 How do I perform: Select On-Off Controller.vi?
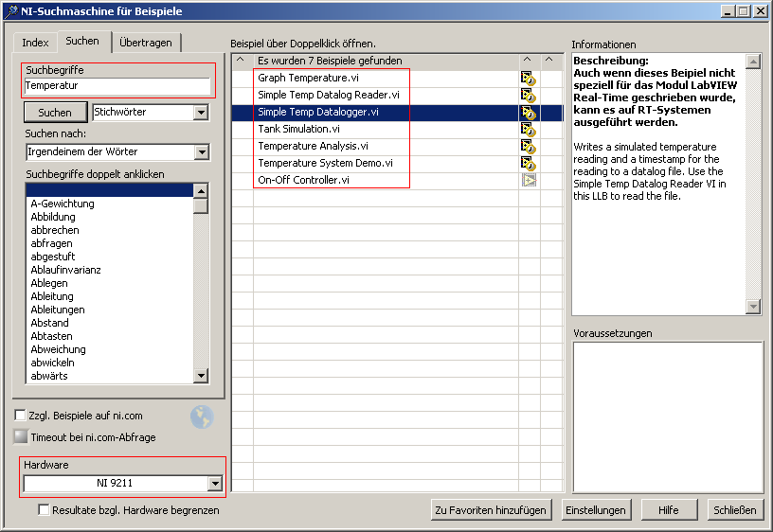point(303,180)
